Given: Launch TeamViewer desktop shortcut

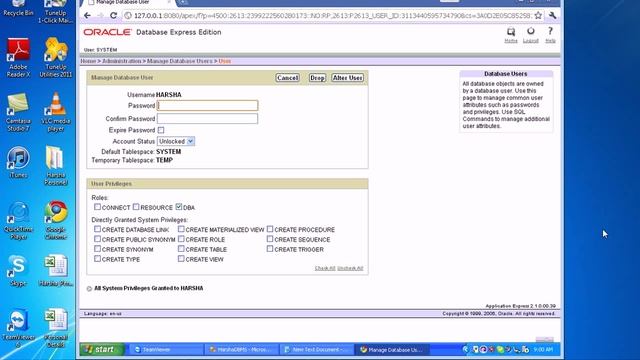Looking at the screenshot, I should point(18,328).
